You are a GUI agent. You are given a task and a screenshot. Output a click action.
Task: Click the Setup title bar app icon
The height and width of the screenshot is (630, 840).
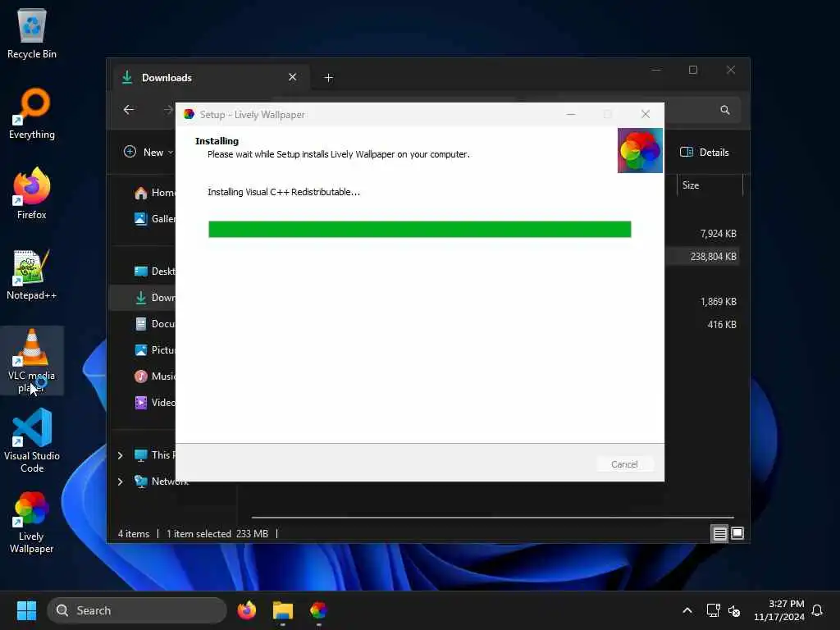pyautogui.click(x=189, y=114)
